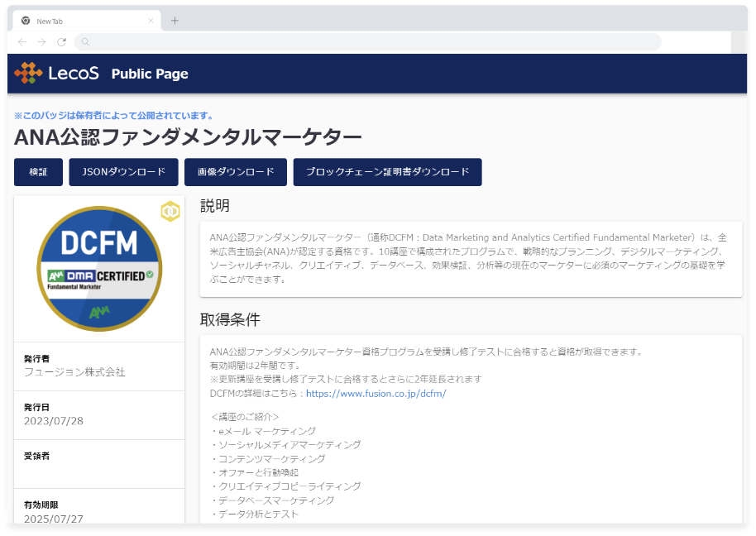Reload the page with refresh icon
756x536 pixels.
click(62, 42)
